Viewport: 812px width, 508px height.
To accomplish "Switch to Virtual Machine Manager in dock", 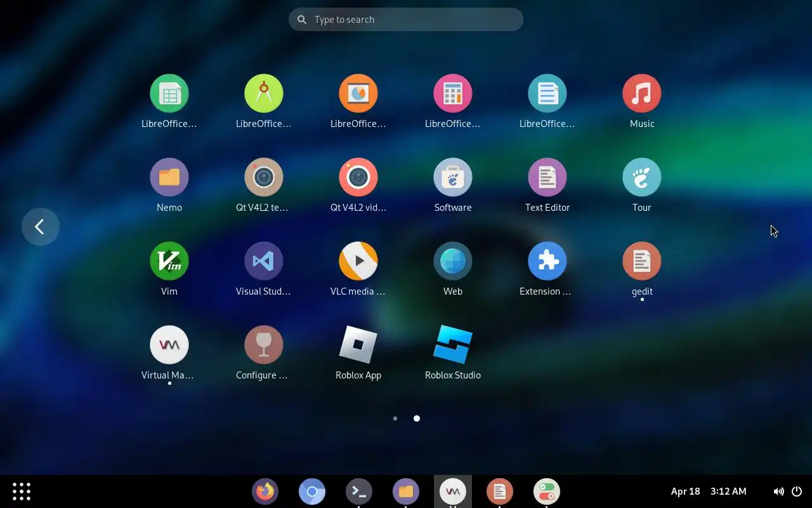I will point(453,491).
